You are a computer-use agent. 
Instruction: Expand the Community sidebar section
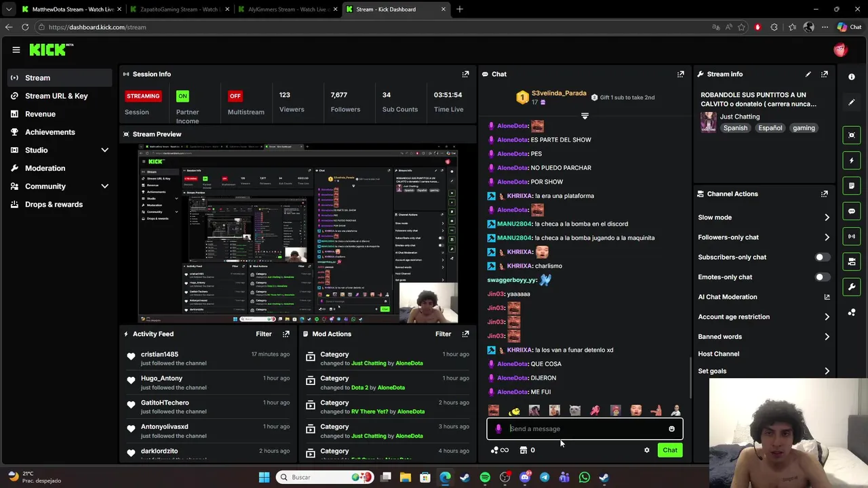click(x=104, y=186)
